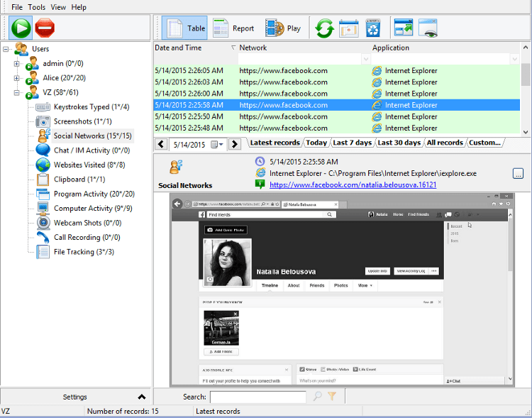Click the hide-window eye icon

point(428,28)
